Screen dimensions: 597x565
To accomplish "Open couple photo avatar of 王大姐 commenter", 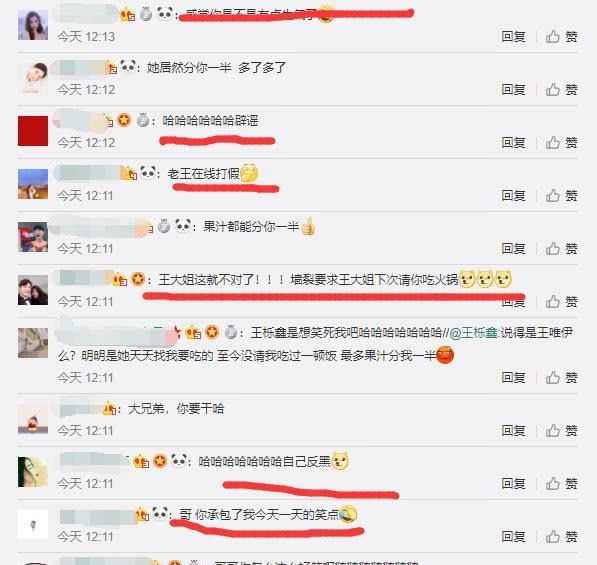I will (33, 290).
